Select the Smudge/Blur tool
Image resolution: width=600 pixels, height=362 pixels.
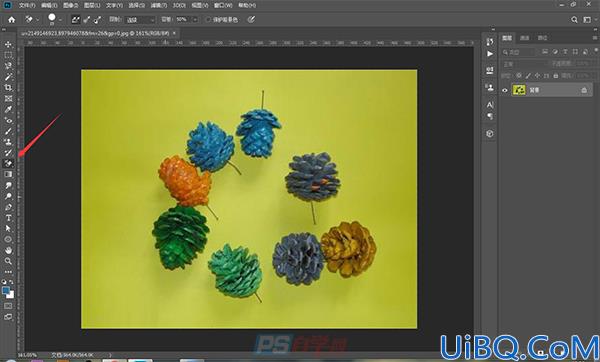(x=8, y=185)
